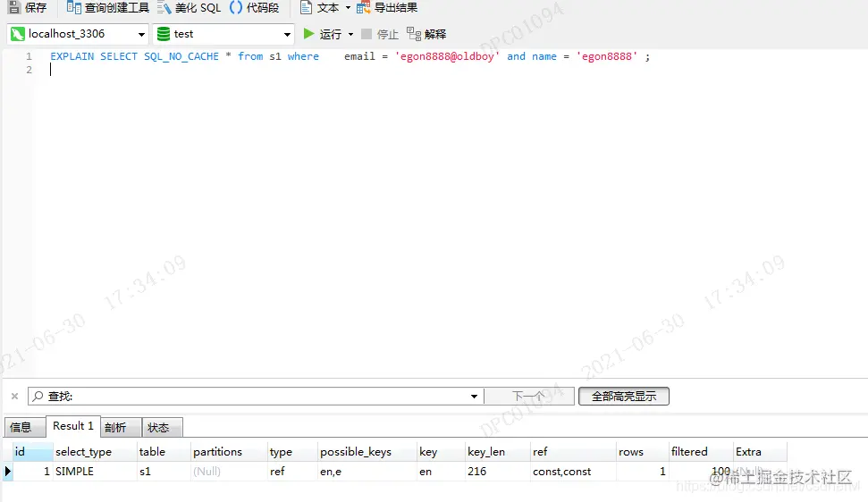Click the row indicator arrow of row 1

click(8, 471)
